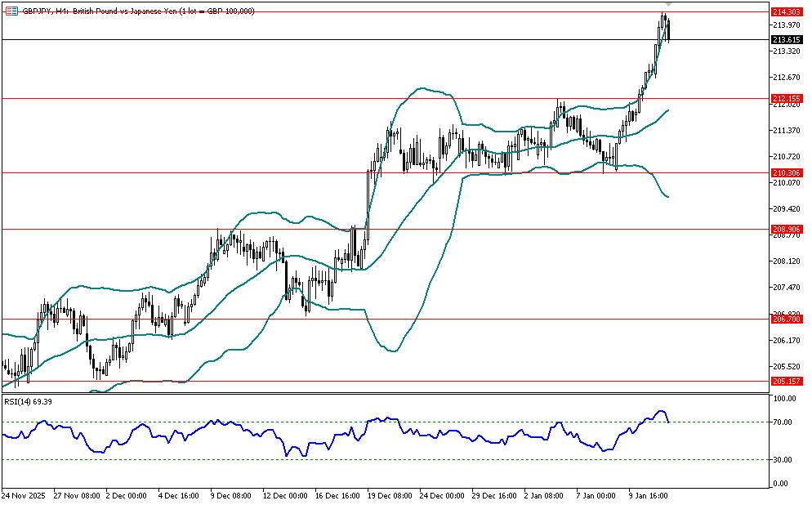
Task: Select the red 206.700 price level label
Action: (x=785, y=319)
